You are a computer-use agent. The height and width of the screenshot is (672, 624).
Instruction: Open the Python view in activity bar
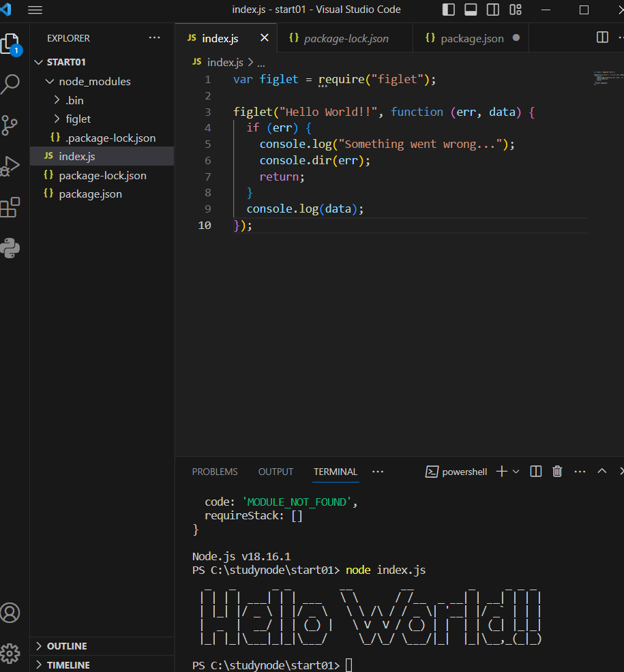[x=10, y=248]
